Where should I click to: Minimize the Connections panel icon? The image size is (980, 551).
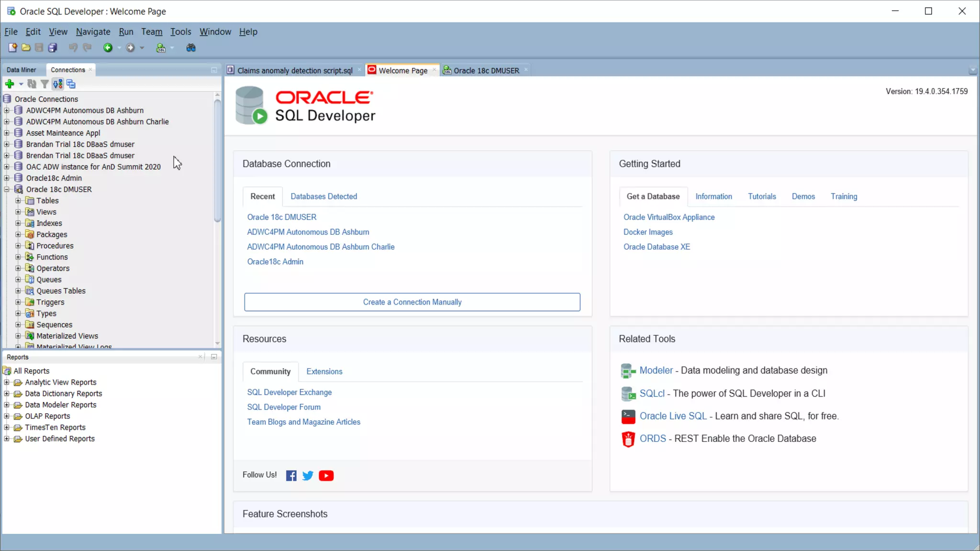[214, 70]
